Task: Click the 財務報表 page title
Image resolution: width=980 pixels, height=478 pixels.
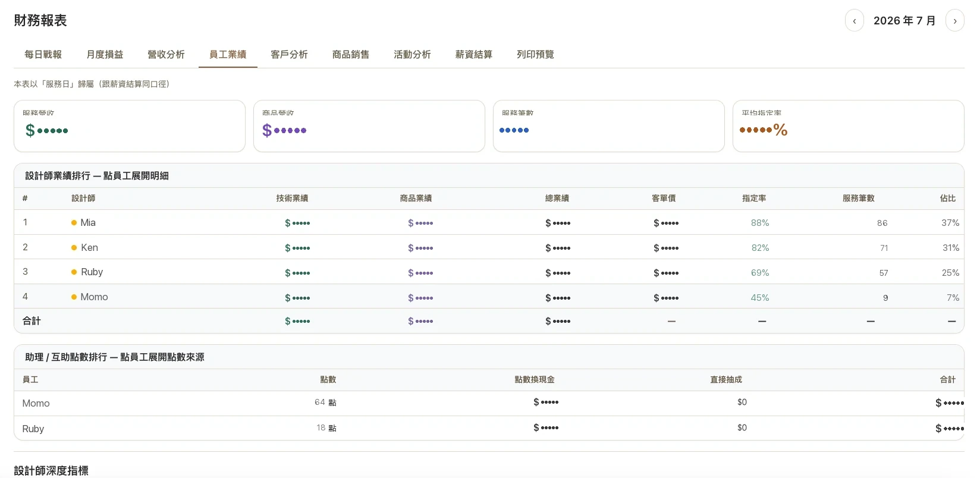Action: click(40, 20)
